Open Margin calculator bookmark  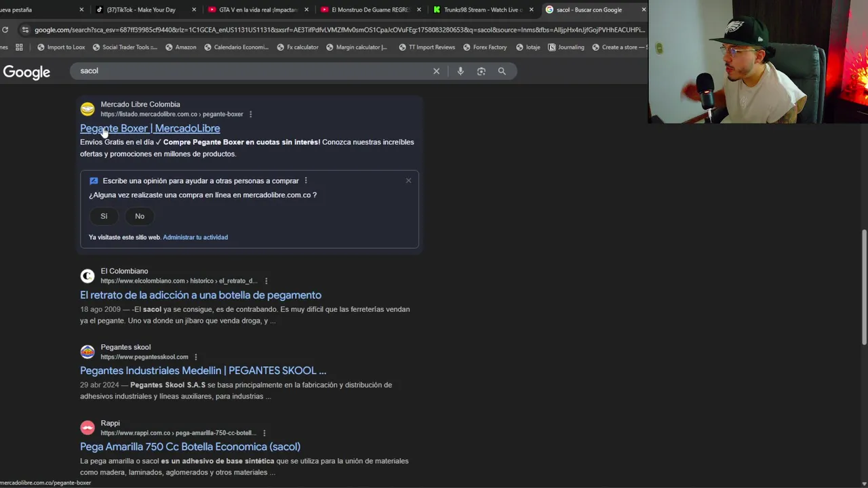[x=356, y=47]
